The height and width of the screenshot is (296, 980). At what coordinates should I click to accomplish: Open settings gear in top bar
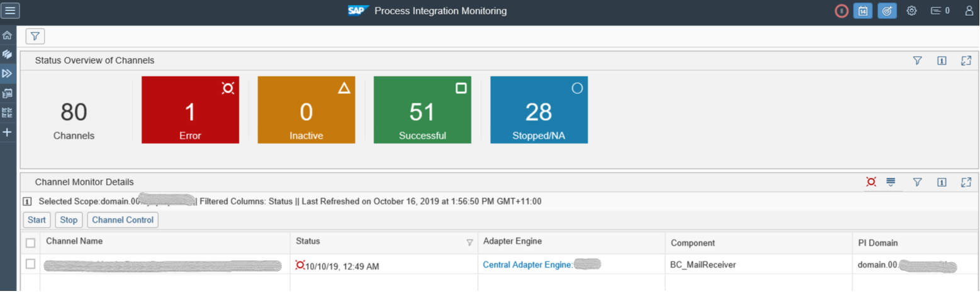911,11
